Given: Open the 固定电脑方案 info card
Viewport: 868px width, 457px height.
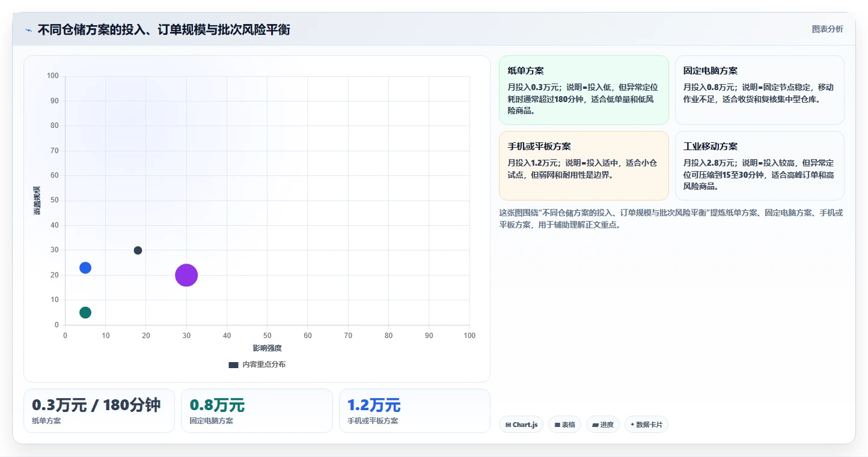Looking at the screenshot, I should coord(760,90).
